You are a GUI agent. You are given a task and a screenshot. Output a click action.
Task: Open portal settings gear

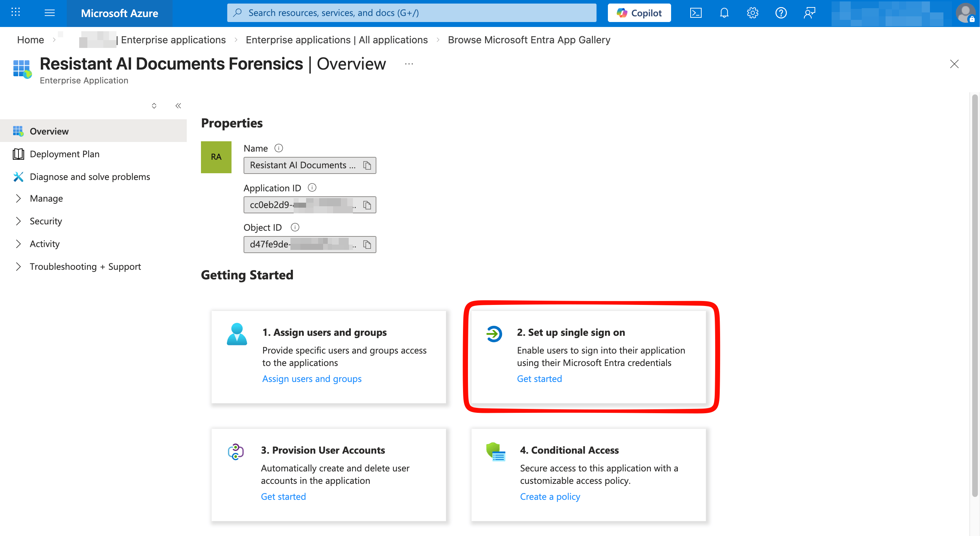pos(752,13)
